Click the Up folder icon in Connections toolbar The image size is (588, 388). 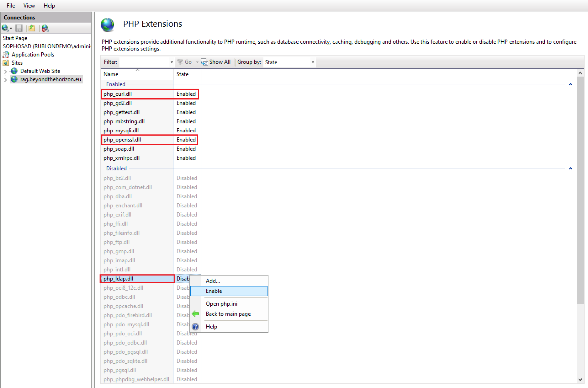click(x=32, y=28)
